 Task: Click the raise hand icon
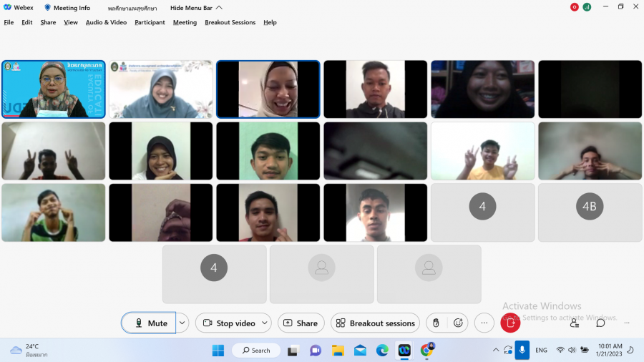click(436, 323)
